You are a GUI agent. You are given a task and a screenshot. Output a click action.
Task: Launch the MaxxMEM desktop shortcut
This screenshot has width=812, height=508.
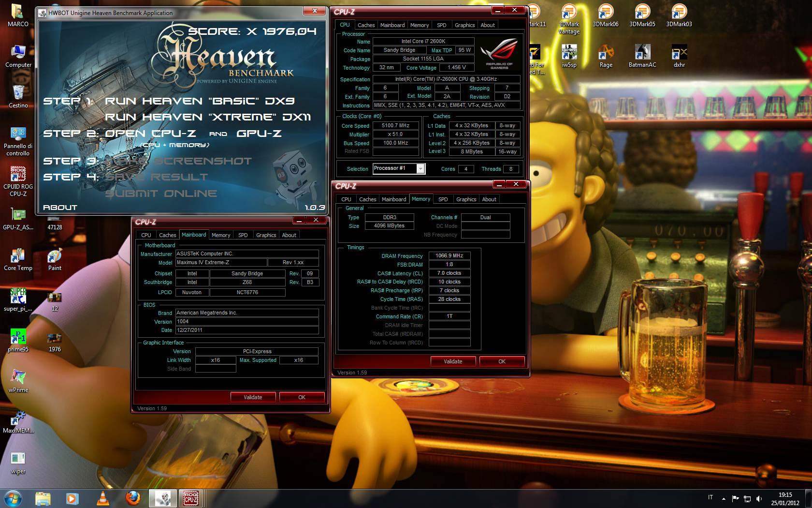(x=18, y=421)
